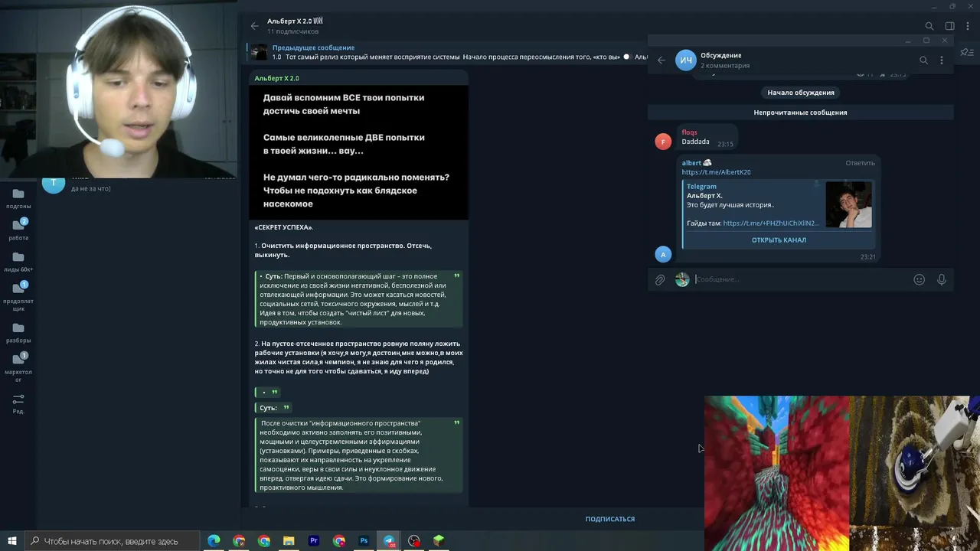Go back from the Альберт Х 2.0 channel

tap(255, 26)
